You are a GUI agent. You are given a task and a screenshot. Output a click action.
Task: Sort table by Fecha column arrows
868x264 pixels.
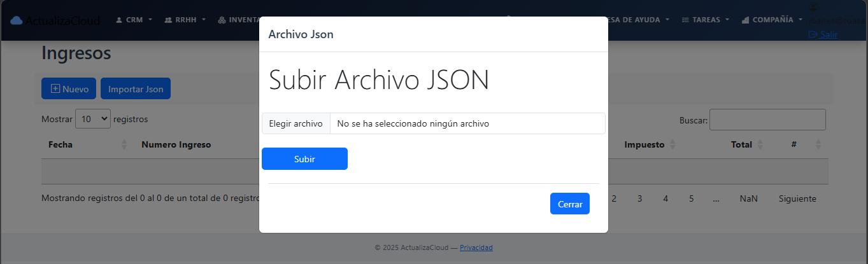[124, 145]
